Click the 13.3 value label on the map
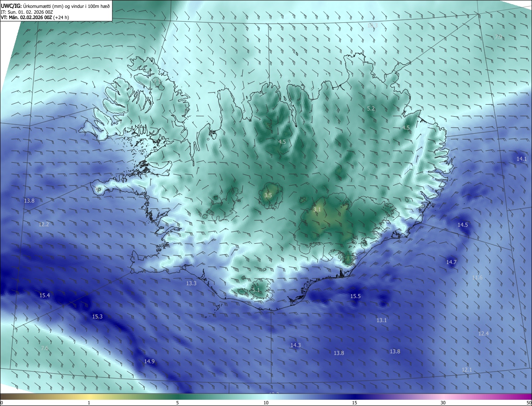Screen dimensions: 532x406 click(x=191, y=283)
